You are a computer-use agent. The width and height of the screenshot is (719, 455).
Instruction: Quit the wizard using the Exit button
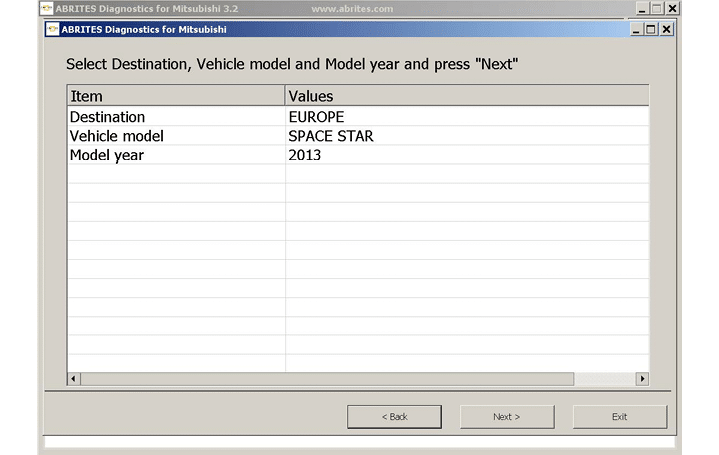point(619,416)
